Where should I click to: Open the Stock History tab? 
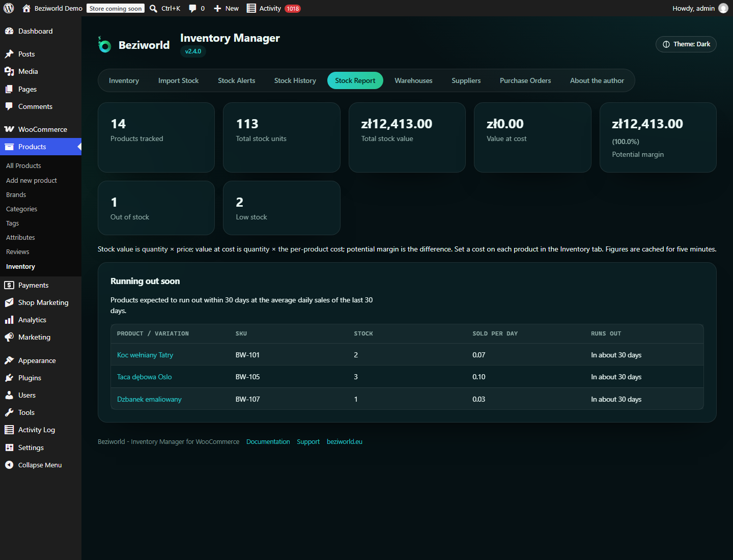pos(295,80)
